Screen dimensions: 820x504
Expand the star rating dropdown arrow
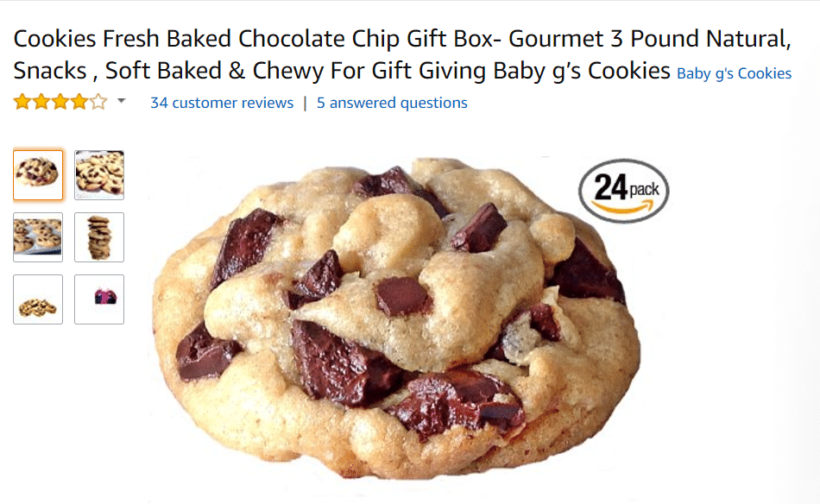click(122, 101)
